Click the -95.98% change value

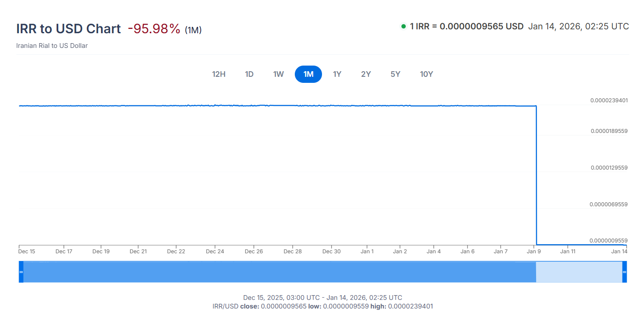click(154, 29)
